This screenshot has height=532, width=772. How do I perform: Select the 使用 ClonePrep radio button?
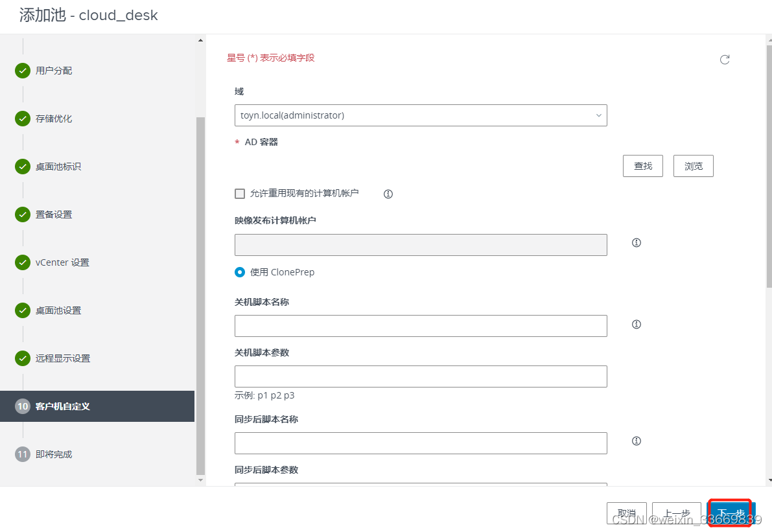pos(240,272)
